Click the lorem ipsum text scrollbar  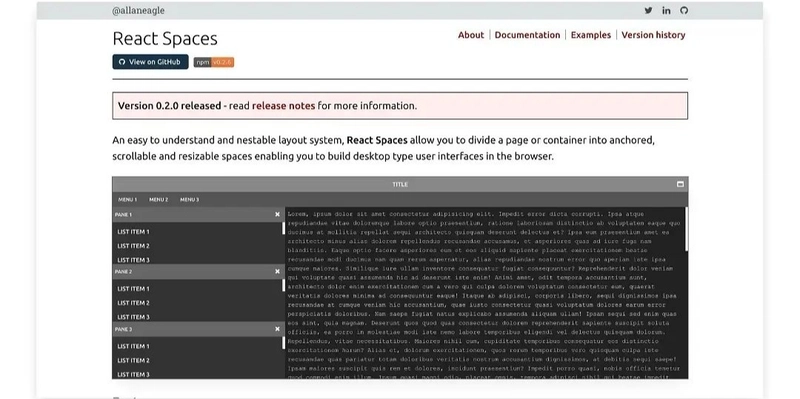coord(686,229)
